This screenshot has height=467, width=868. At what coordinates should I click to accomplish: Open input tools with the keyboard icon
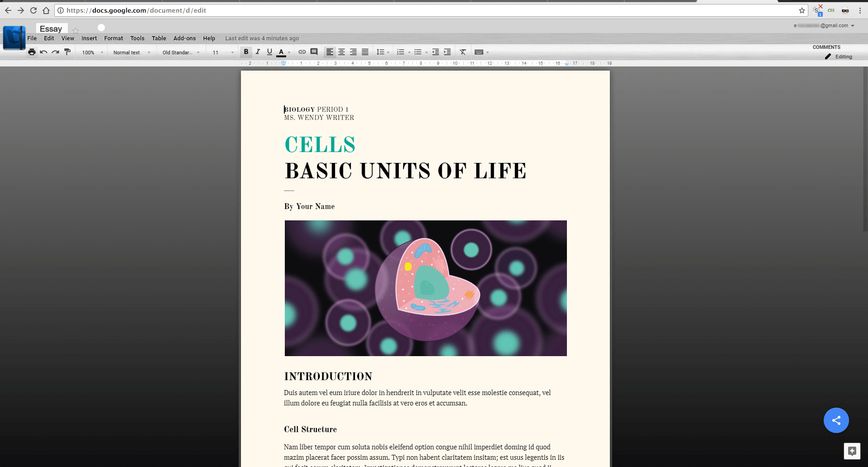(479, 52)
